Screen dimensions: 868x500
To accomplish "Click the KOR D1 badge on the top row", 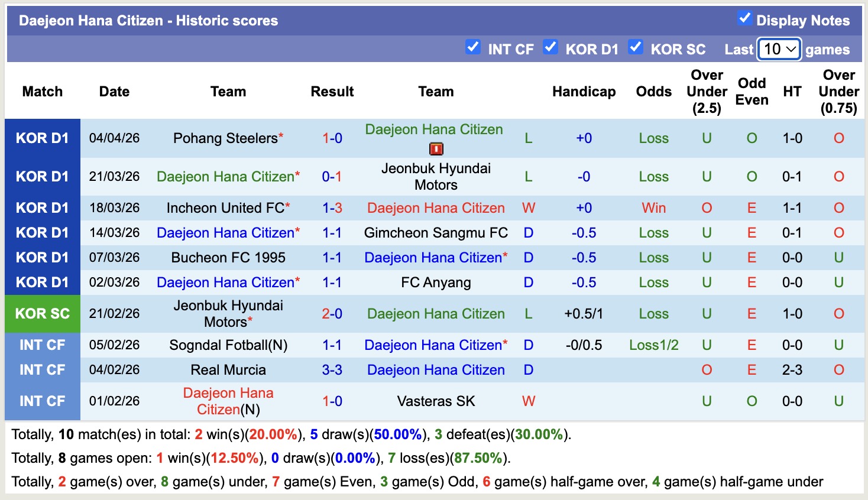I will 42,138.
